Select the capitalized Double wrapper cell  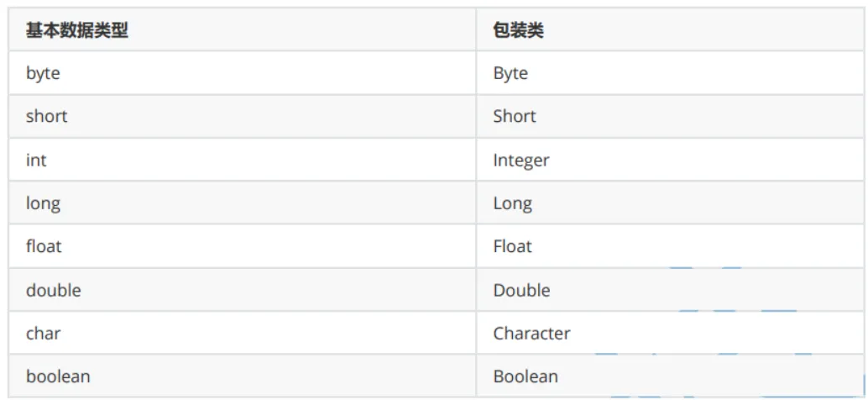(x=521, y=290)
